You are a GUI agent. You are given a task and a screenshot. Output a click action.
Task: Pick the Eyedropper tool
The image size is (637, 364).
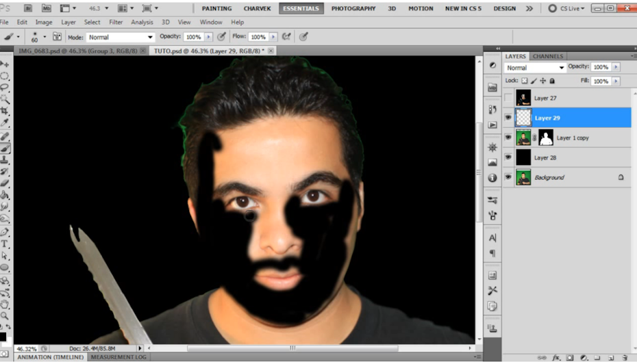coord(5,122)
